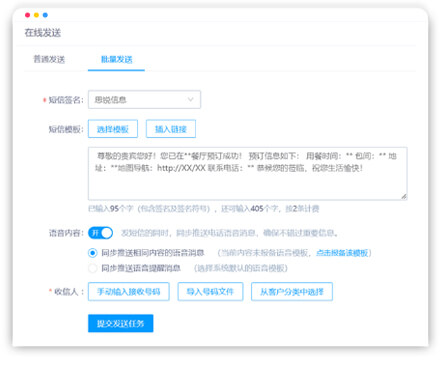Click the 语音内容 field label

point(66,233)
